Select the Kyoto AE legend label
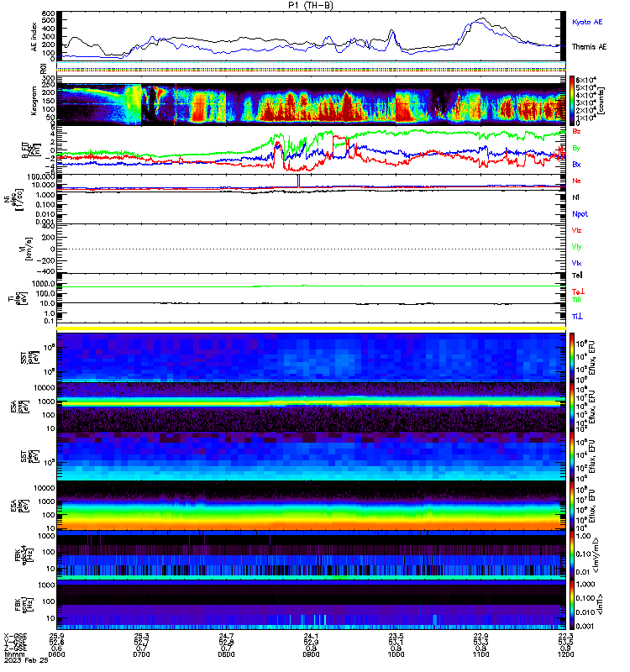Viewport: 630px width, 672px height. click(587, 22)
